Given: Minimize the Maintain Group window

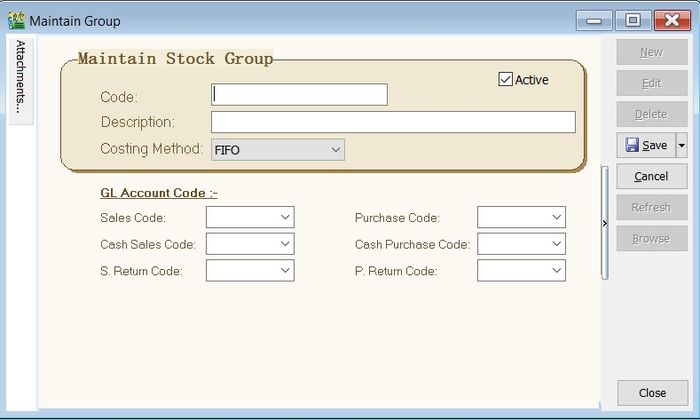Looking at the screenshot, I should (x=596, y=20).
